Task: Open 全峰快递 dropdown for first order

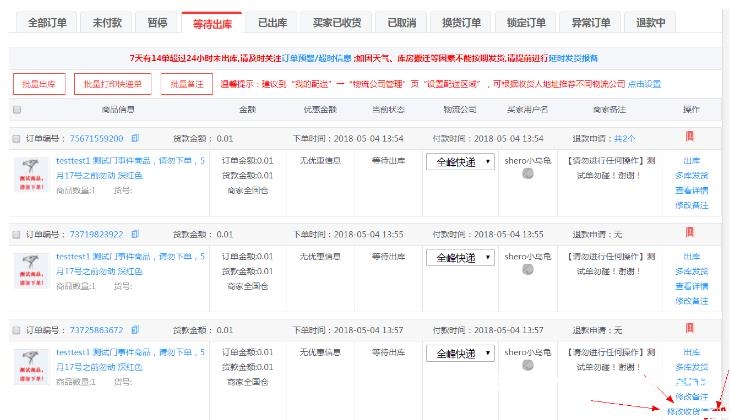Action: point(459,161)
